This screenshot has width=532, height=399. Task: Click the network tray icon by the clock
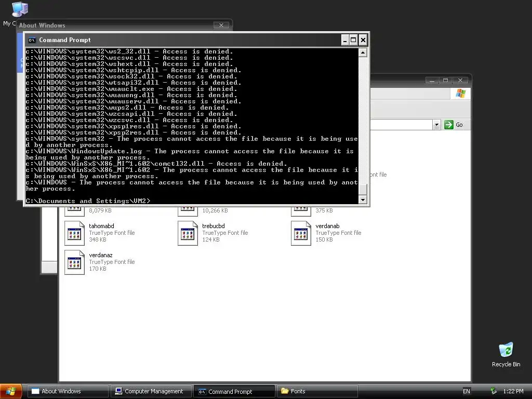(x=494, y=391)
